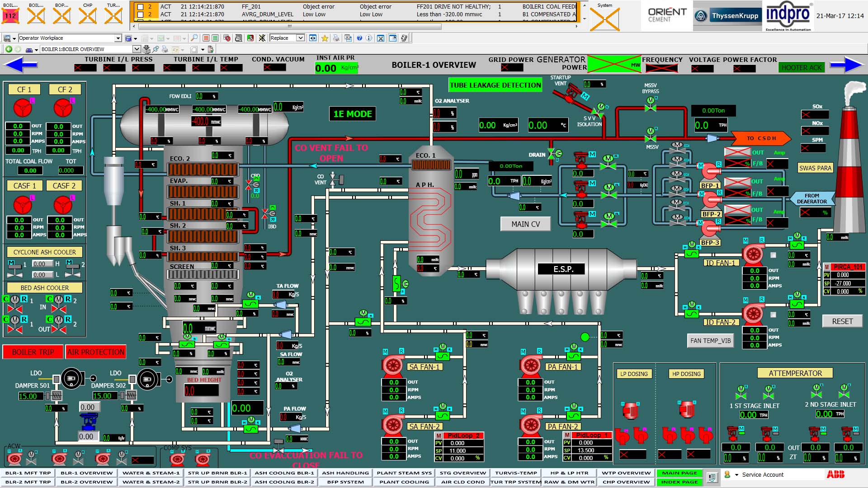The image size is (868, 488).
Task: Tick the AVRG_DRUM_LEVEL alarm row checkbox
Action: click(x=140, y=14)
